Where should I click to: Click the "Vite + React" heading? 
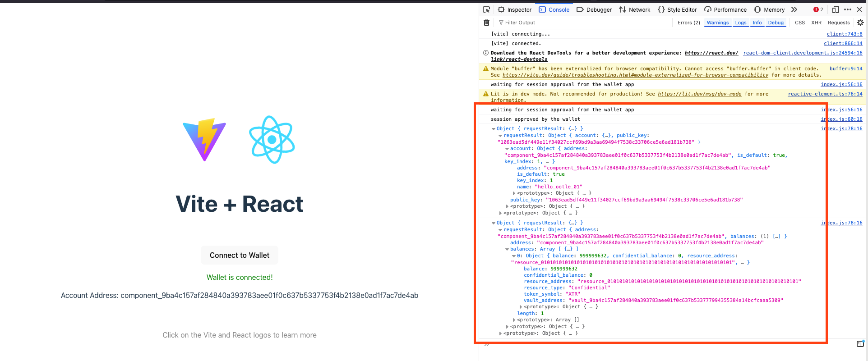(x=240, y=204)
